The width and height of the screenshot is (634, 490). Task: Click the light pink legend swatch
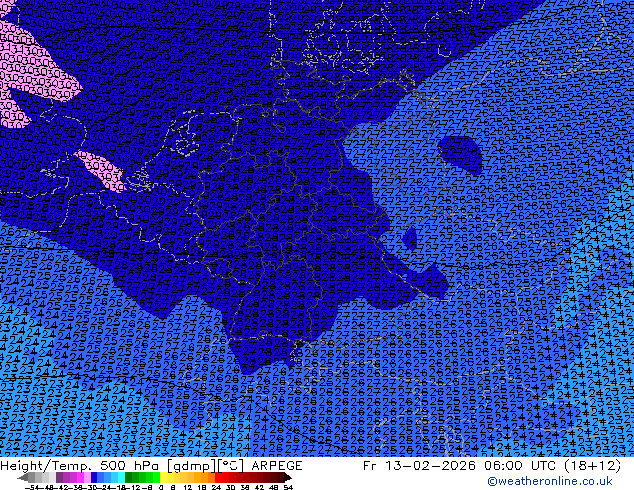[87, 477]
